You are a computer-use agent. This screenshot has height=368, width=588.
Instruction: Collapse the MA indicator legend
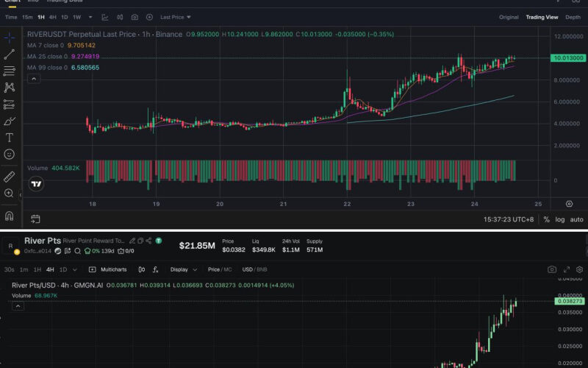click(x=32, y=77)
